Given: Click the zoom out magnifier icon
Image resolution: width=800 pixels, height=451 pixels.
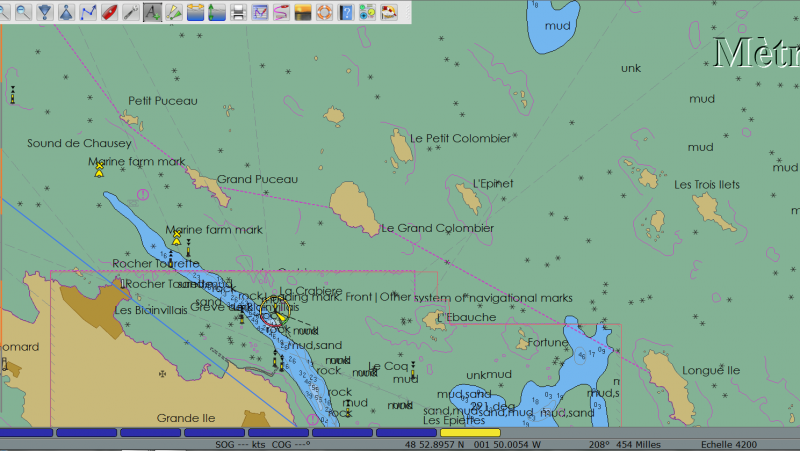Looking at the screenshot, I should [22, 13].
